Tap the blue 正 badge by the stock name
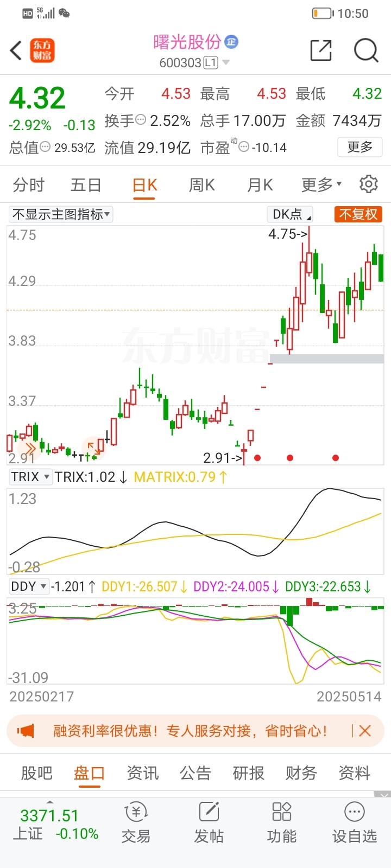The width and height of the screenshot is (391, 868). coord(231,42)
